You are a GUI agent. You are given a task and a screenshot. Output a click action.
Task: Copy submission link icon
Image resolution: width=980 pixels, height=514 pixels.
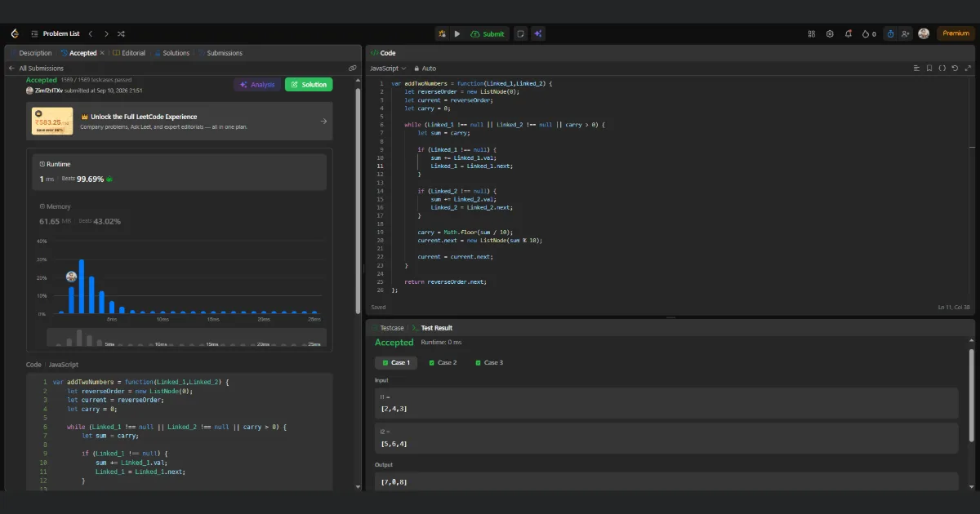(352, 69)
